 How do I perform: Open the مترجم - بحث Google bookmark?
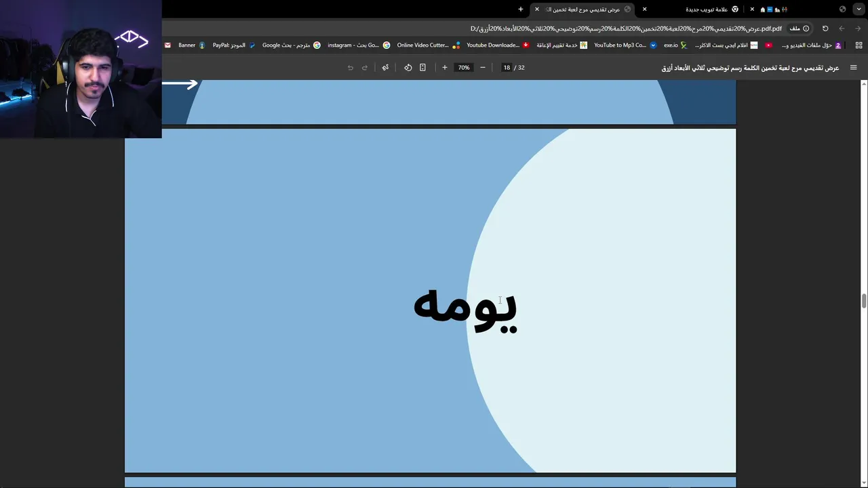point(292,45)
